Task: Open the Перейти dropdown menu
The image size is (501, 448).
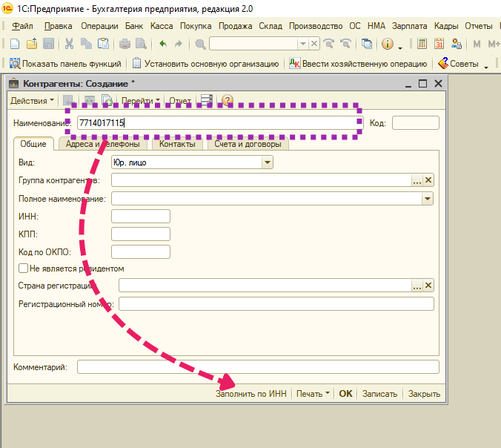Action: coord(141,100)
